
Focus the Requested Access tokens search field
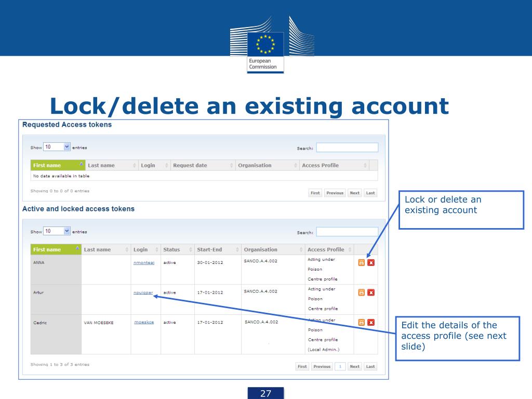347,148
